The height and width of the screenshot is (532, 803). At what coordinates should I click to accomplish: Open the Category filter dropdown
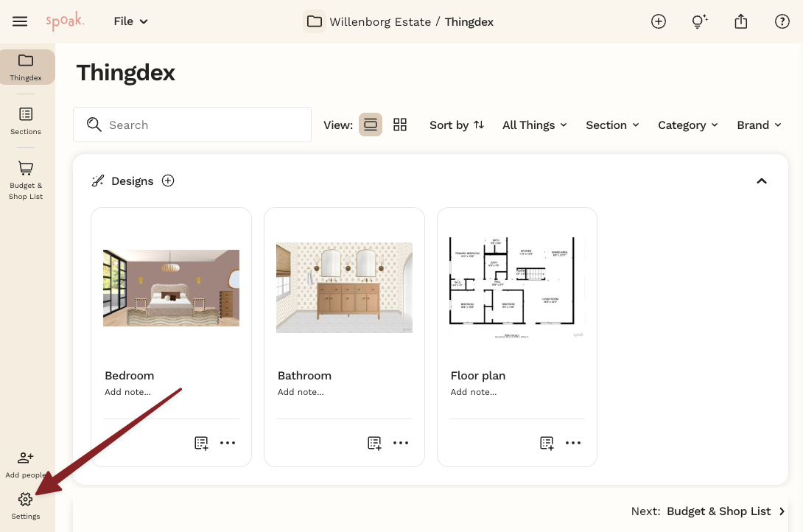point(688,125)
